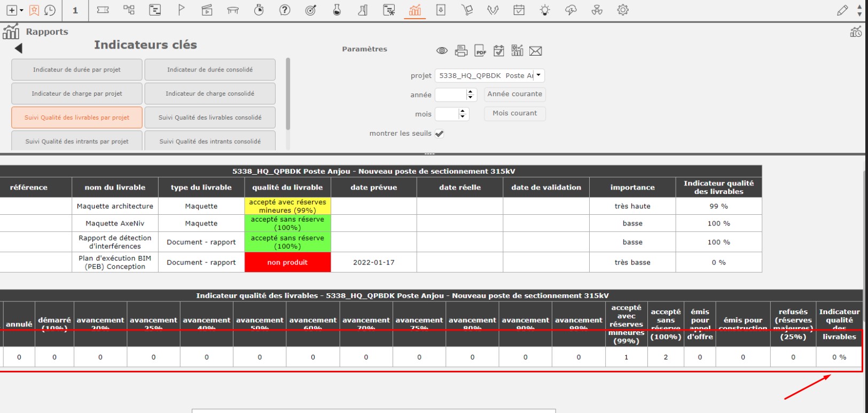
Task: Print the report with printer icon
Action: tap(461, 51)
